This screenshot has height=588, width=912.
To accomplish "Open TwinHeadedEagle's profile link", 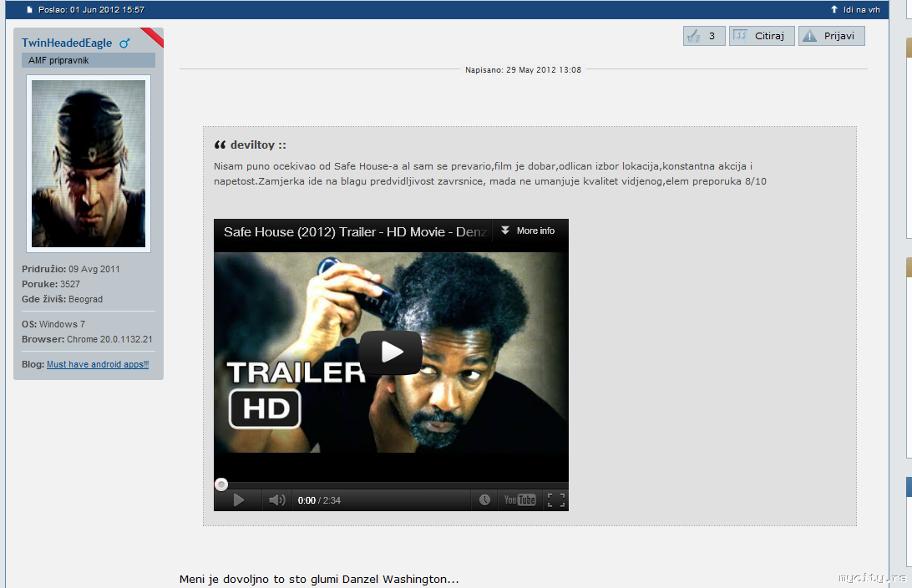I will (67, 43).
